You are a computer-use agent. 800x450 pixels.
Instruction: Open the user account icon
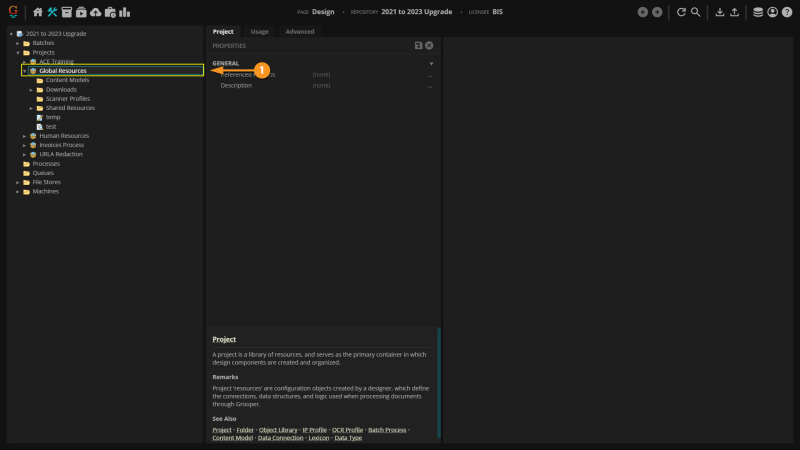772,12
